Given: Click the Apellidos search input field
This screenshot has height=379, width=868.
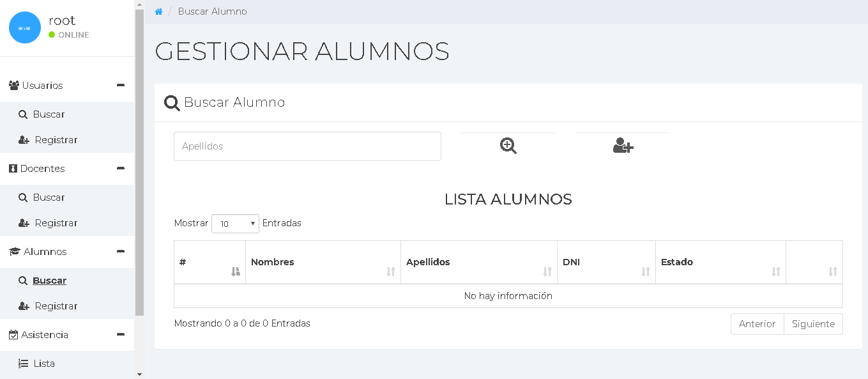Looking at the screenshot, I should (x=307, y=146).
